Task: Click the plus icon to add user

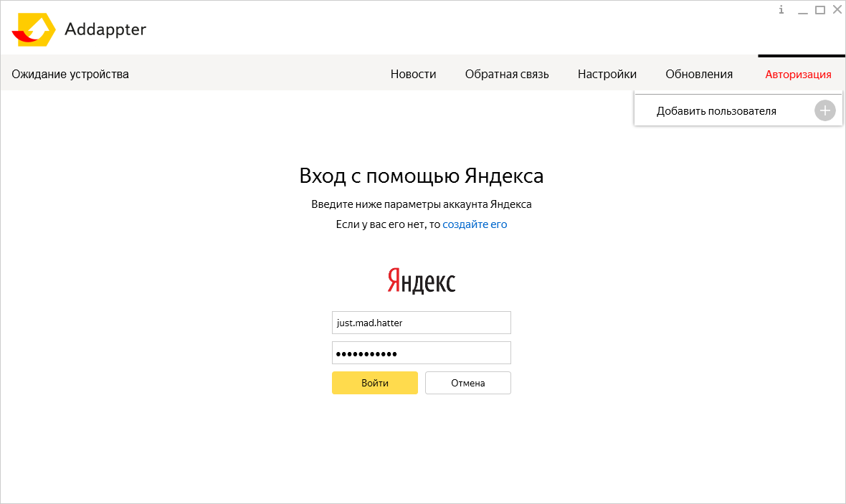Action: pos(824,111)
